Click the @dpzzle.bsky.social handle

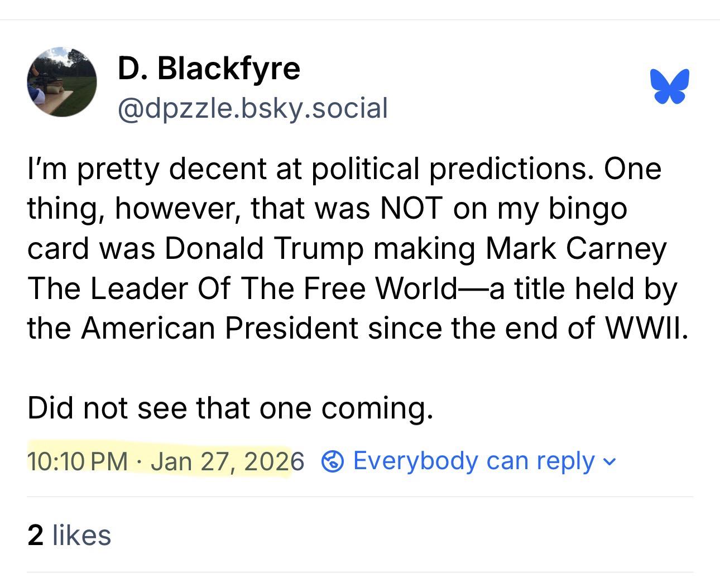coord(252,108)
